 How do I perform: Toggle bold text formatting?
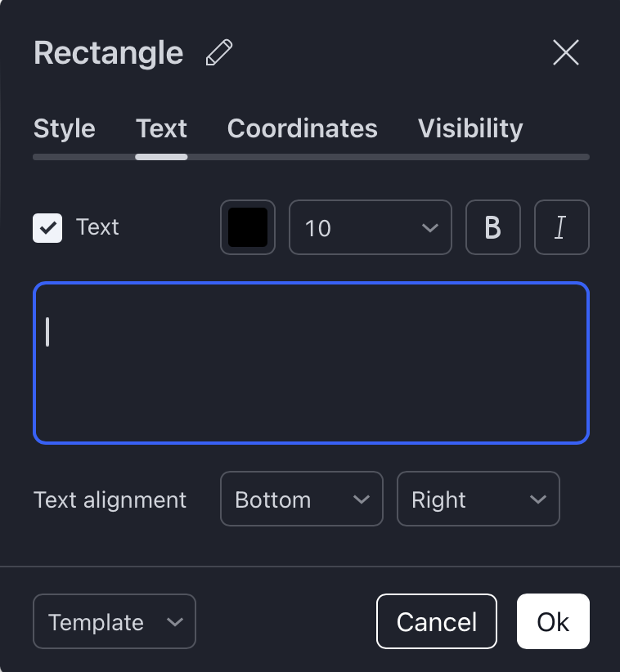[493, 227]
